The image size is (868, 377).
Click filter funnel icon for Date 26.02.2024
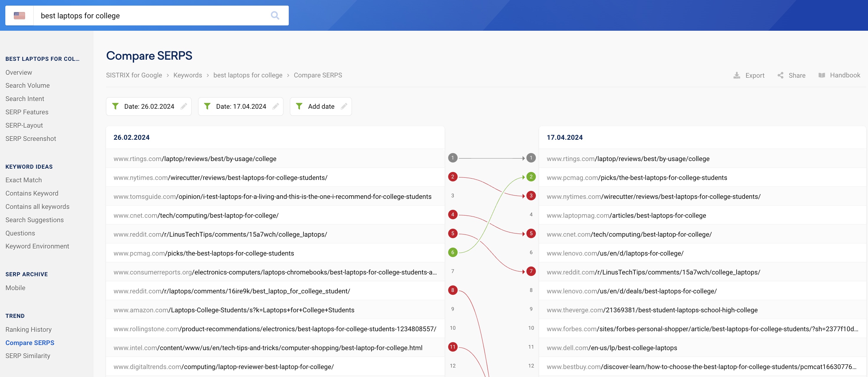[x=115, y=106]
